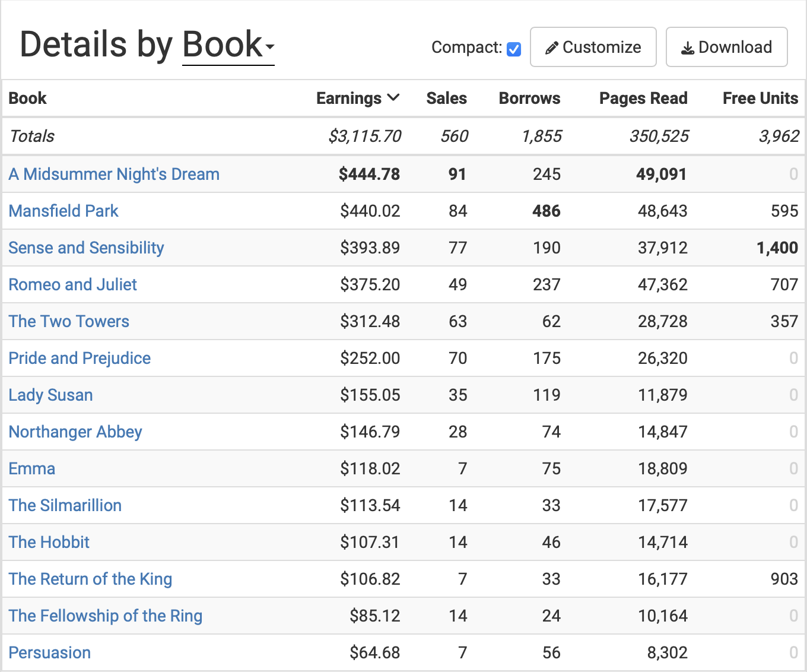Image resolution: width=807 pixels, height=672 pixels.
Task: Sort by the Earnings column header
Action: pyautogui.click(x=358, y=98)
